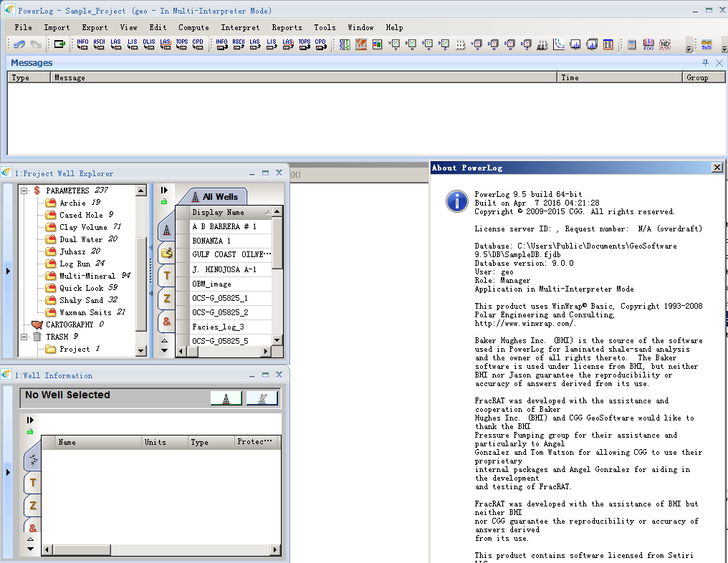Viewport: 728px width, 563px height.
Task: Open the Reports menu
Action: pos(287,27)
